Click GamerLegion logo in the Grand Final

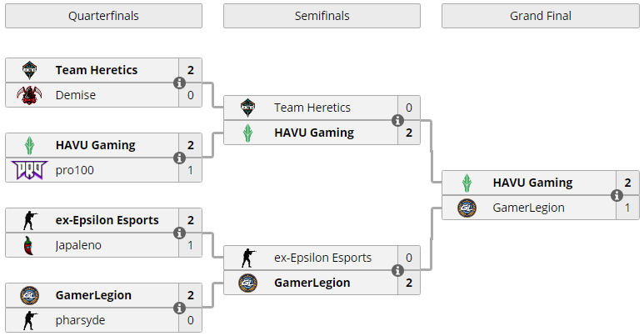[x=467, y=208]
